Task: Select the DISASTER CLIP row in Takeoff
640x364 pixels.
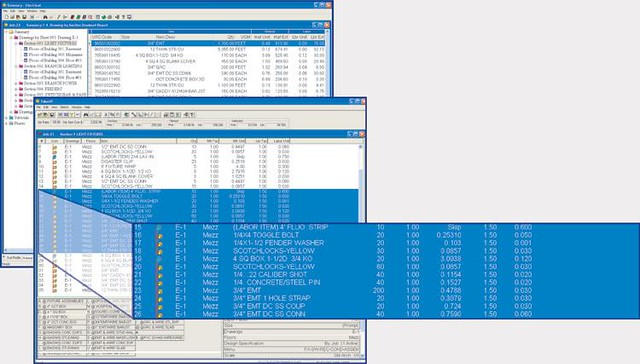Action: 198,162
